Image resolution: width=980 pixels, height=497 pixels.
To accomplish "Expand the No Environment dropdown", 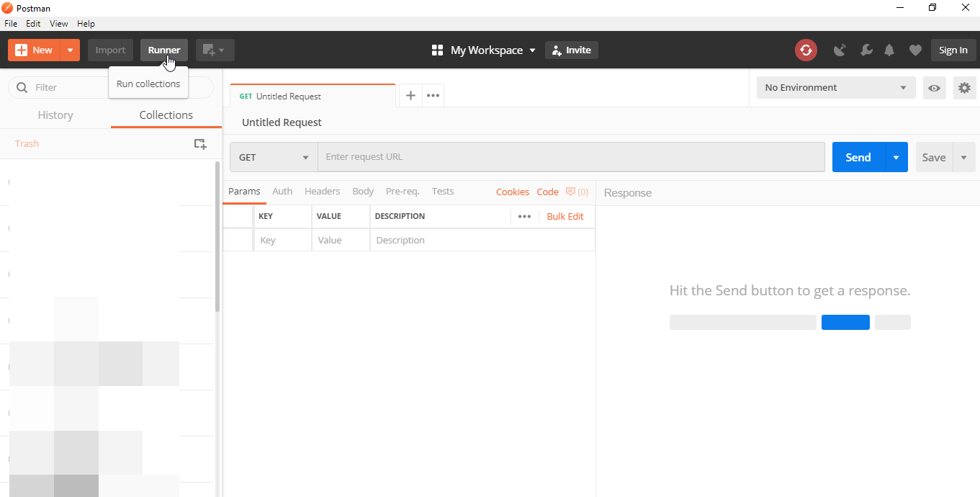I will coord(835,87).
